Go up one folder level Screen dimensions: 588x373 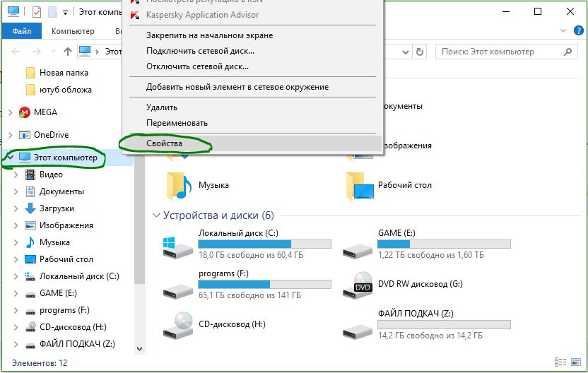(x=68, y=52)
